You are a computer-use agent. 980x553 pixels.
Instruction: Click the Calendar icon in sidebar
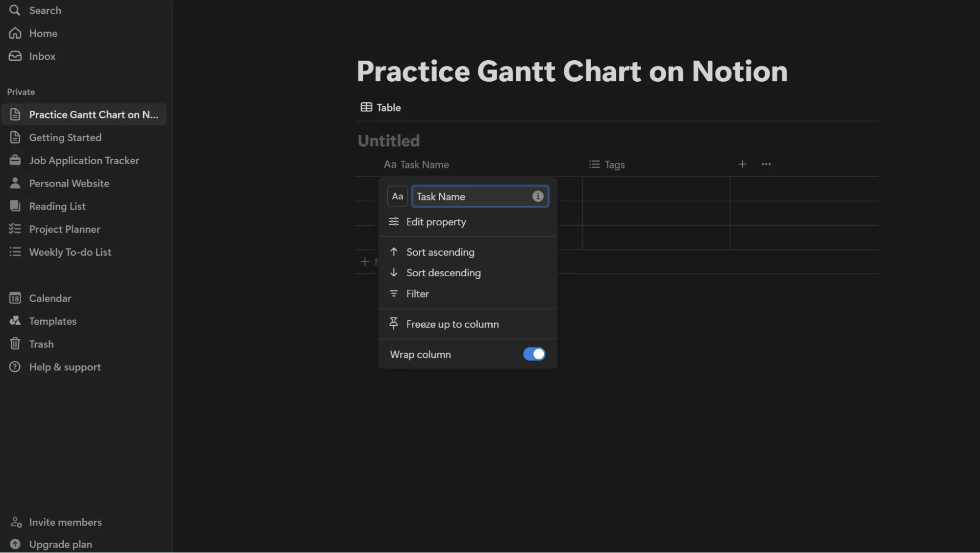tap(15, 298)
